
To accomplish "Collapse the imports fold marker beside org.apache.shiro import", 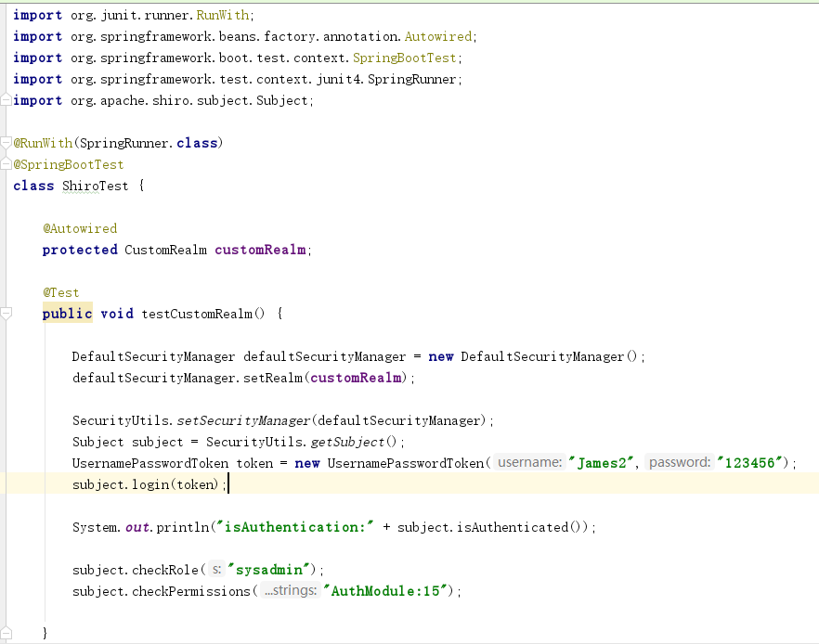I will (x=6, y=99).
